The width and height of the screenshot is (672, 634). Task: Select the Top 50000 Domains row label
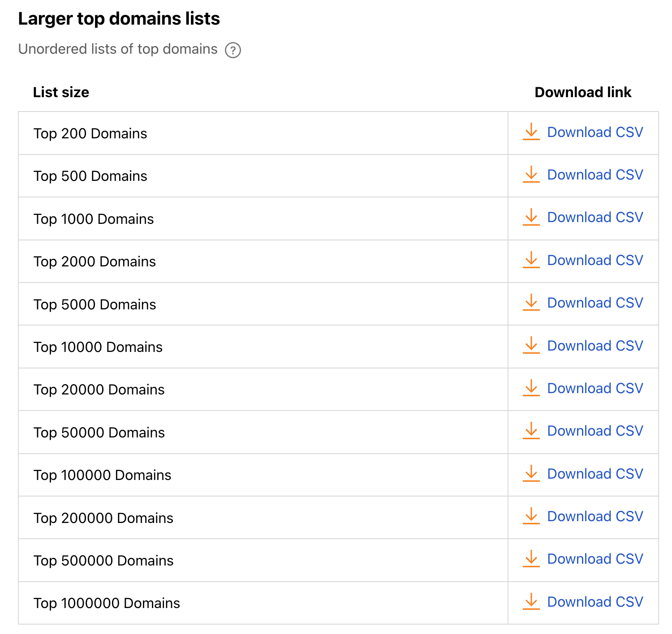coord(99,433)
